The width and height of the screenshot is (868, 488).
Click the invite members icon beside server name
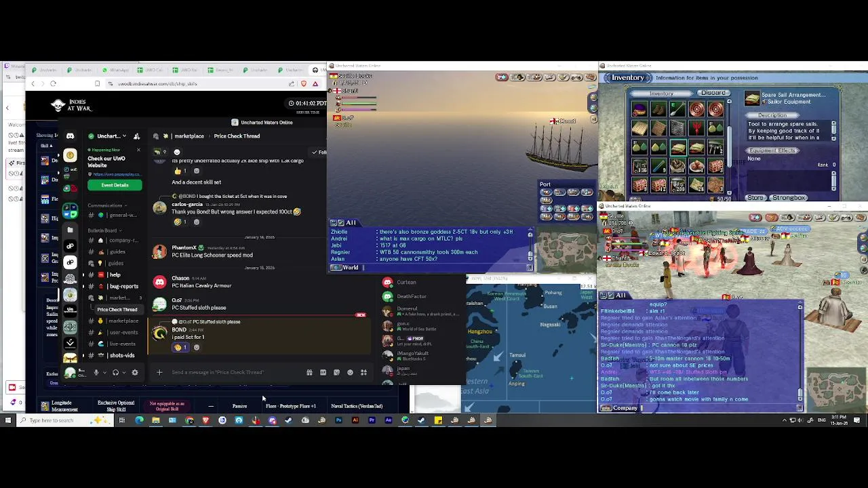coord(136,136)
